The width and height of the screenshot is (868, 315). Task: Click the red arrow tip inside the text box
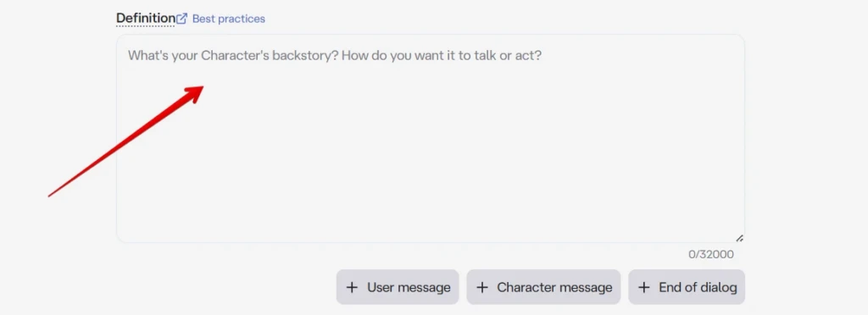(x=199, y=89)
